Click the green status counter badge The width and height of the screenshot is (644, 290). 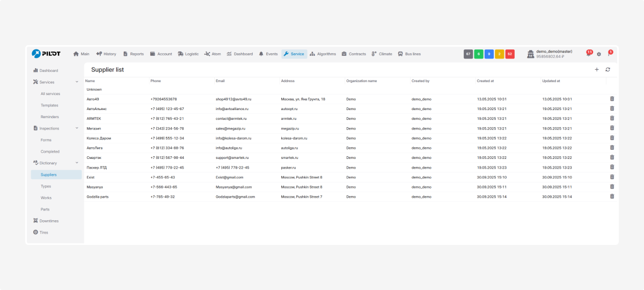tap(479, 54)
